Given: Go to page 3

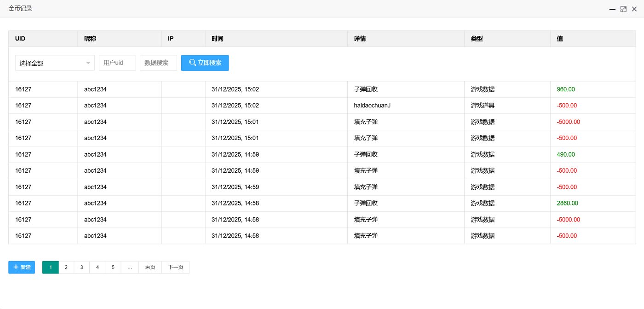Looking at the screenshot, I should coord(82,268).
